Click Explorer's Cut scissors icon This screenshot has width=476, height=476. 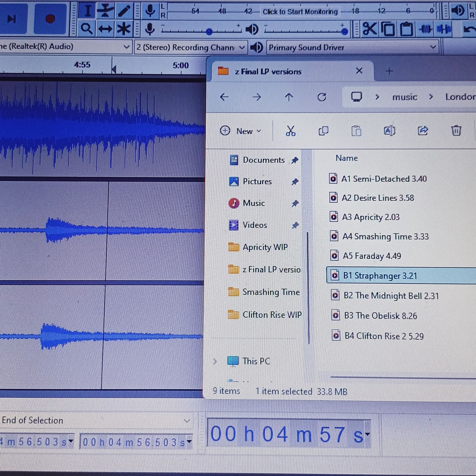point(291,131)
